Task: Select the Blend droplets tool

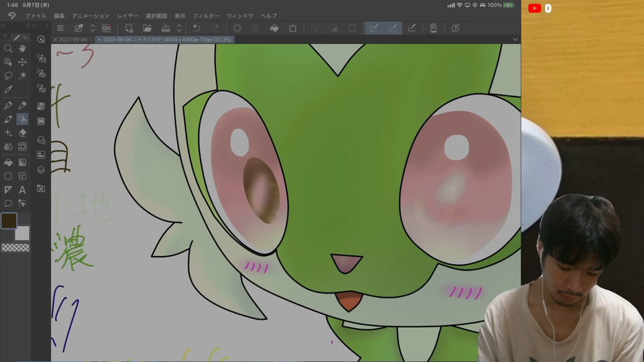Action: point(8,147)
